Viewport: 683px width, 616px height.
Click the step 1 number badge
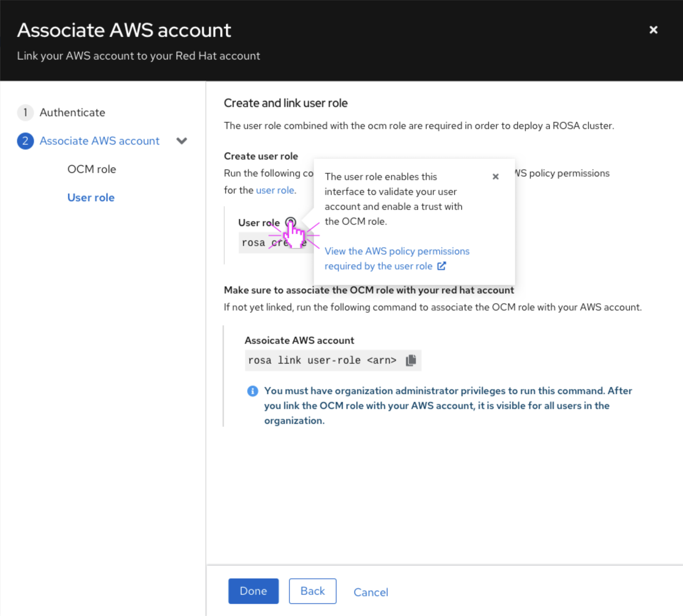tap(25, 113)
